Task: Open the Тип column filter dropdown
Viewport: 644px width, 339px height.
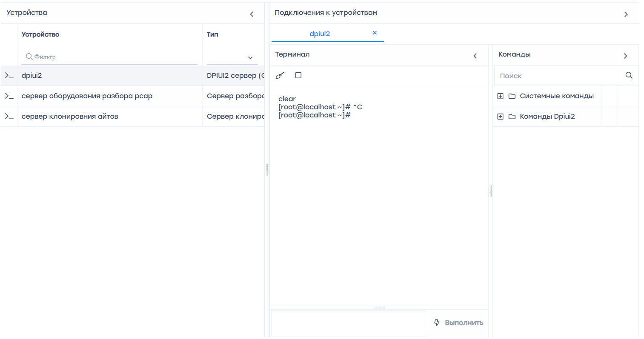Action: coord(250,57)
